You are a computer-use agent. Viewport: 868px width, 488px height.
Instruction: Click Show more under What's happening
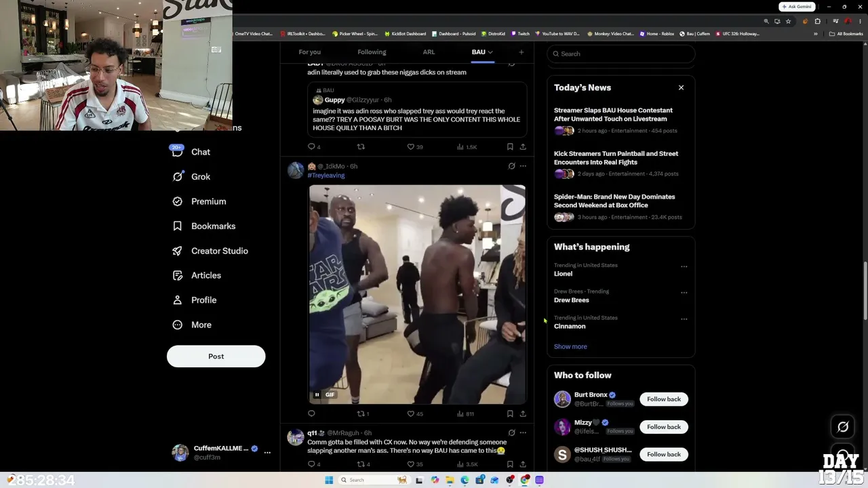pyautogui.click(x=570, y=346)
